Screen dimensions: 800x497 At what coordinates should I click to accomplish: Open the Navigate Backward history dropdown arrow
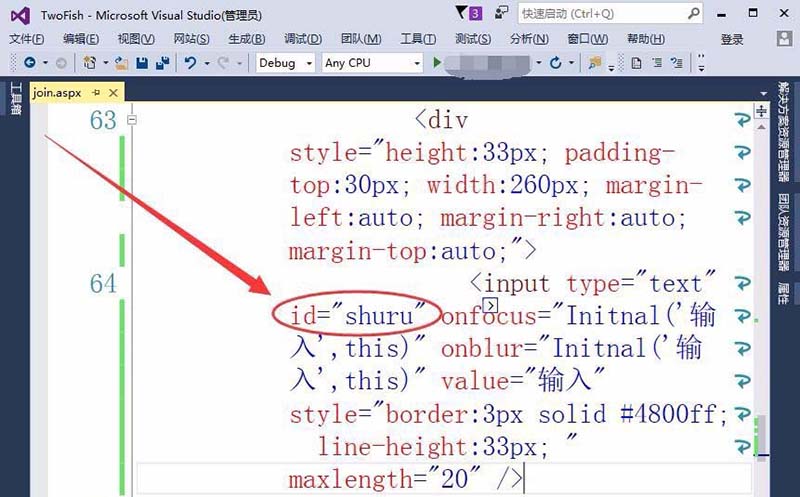(45, 63)
